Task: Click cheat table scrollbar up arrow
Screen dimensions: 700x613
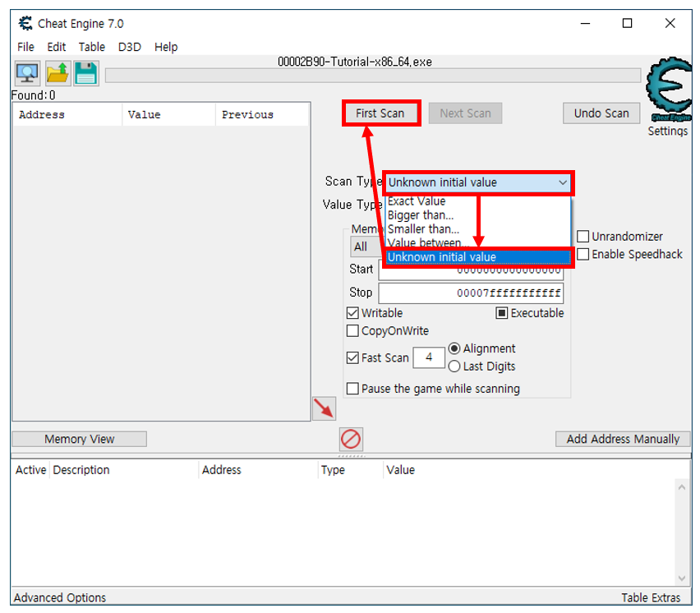Action: 682,487
